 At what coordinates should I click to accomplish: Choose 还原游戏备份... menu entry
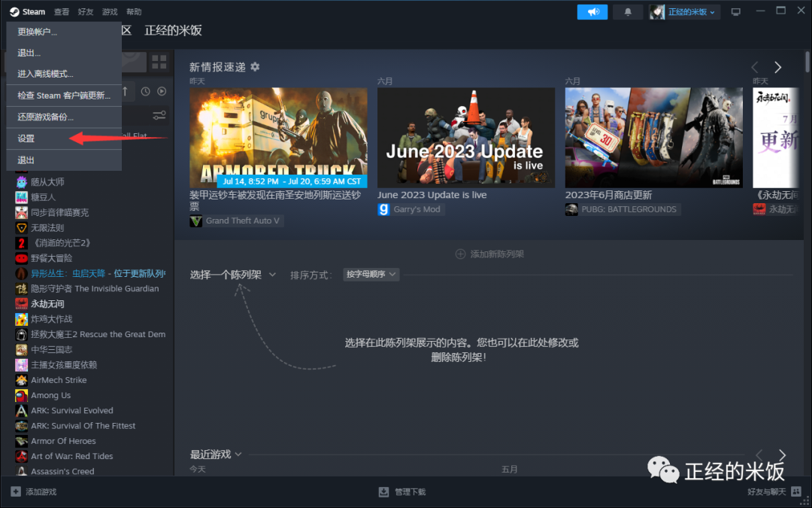pyautogui.click(x=64, y=117)
